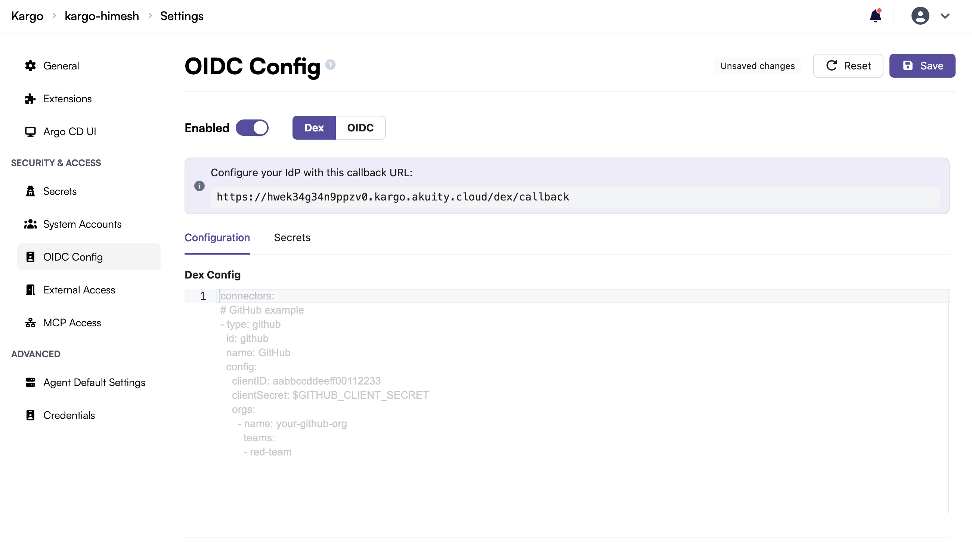Click the Credentials sidebar icon
Viewport: 972px width, 560px height.
pyautogui.click(x=30, y=416)
